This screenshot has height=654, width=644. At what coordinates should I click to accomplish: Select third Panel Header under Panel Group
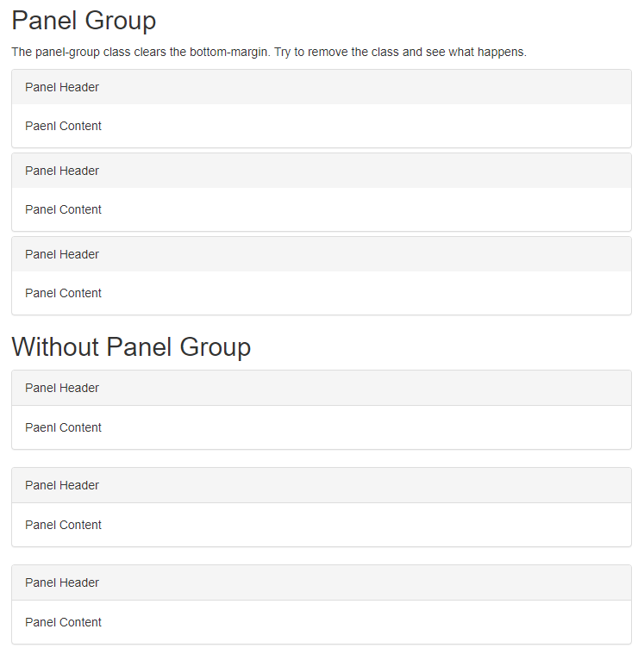pos(62,254)
